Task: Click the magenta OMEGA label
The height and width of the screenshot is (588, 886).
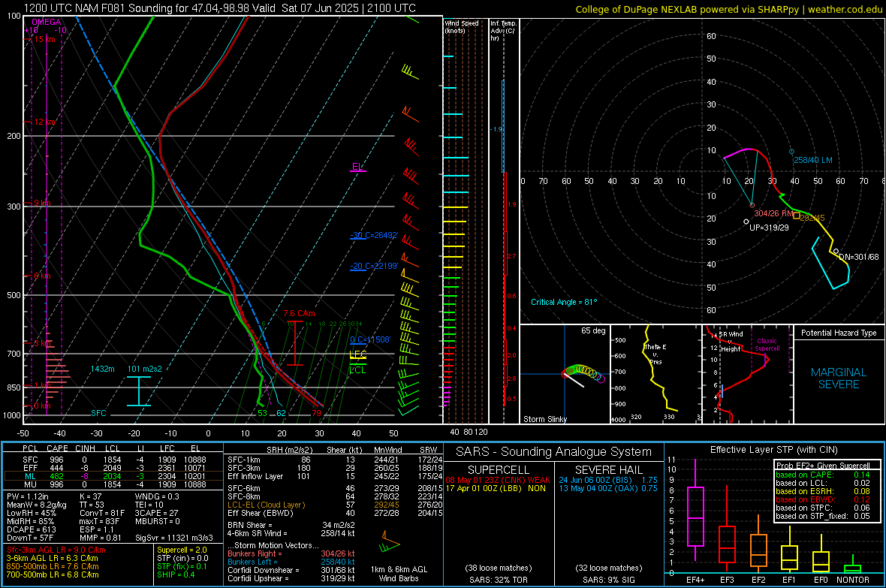Action: [46, 22]
